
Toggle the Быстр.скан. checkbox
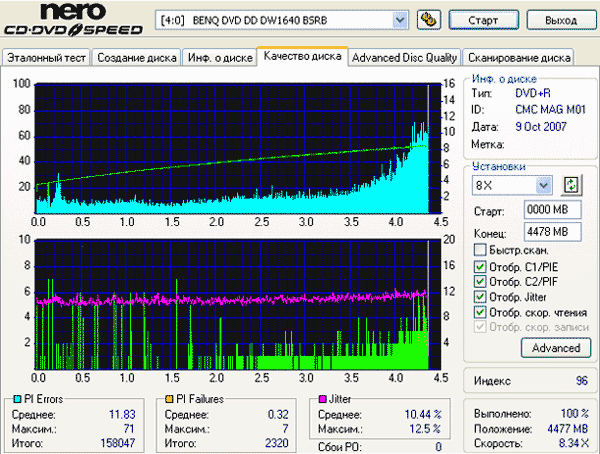pyautogui.click(x=480, y=250)
